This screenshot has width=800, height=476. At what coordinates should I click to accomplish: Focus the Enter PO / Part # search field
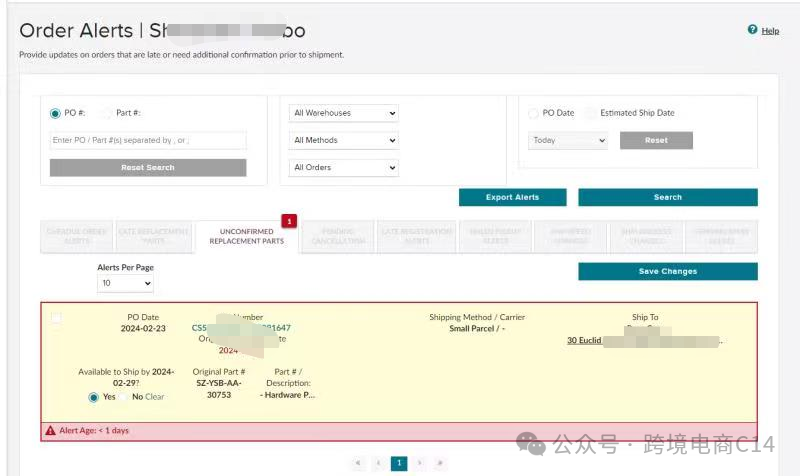point(148,140)
